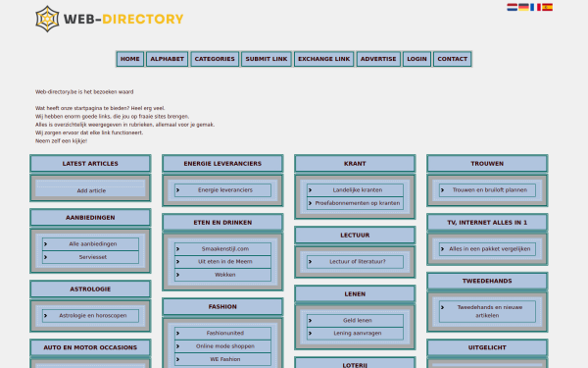Open the ADVERTISE menu item
588x368 pixels.
coord(378,59)
